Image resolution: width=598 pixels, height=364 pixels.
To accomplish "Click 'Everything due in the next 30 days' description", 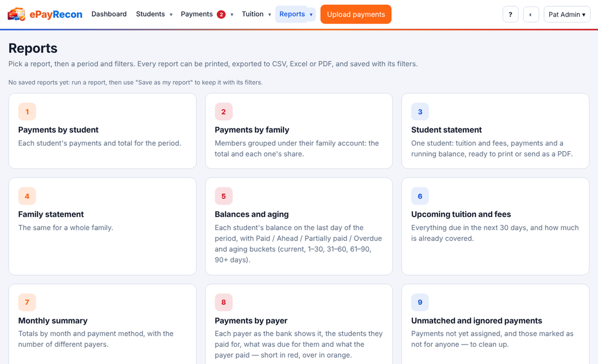I will 495,233.
